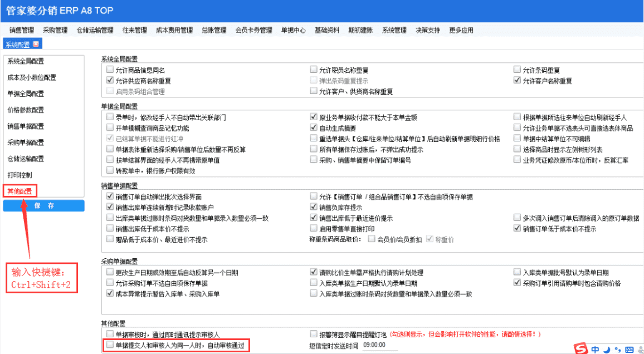The width and height of the screenshot is (644, 354).
Task: Toggle the punctuation mode icon in IME bar
Action: (617, 350)
